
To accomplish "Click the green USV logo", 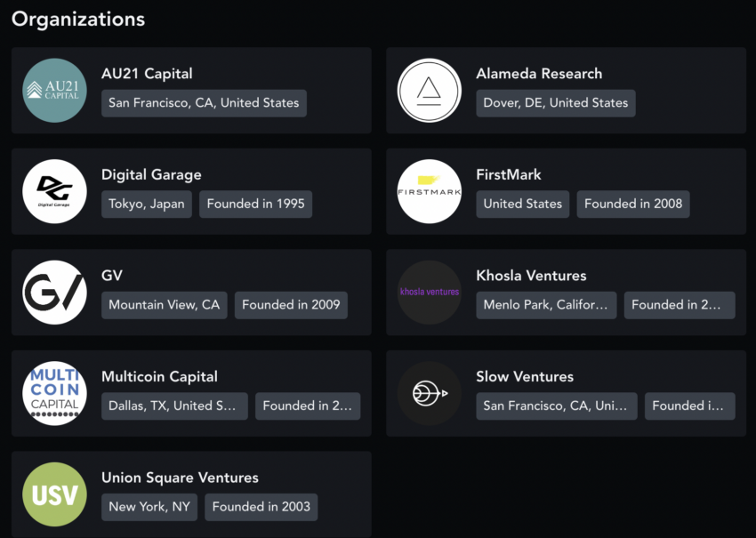I will 54,494.
